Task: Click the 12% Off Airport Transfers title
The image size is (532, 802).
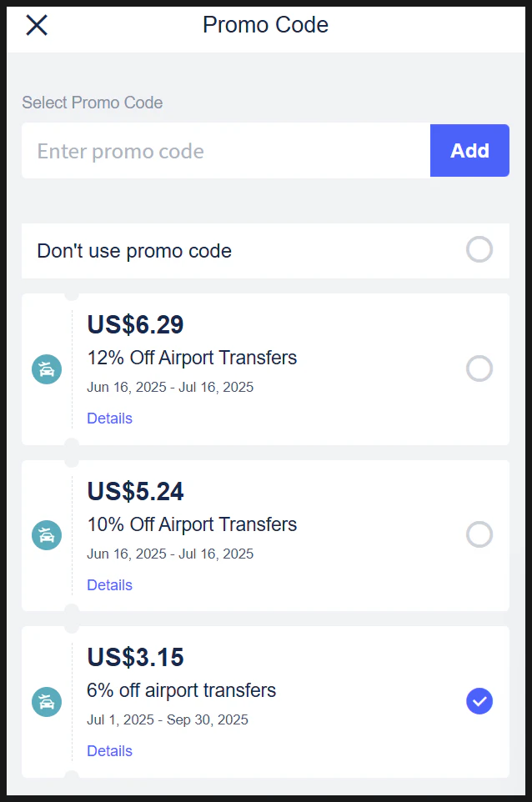Action: pyautogui.click(x=192, y=358)
